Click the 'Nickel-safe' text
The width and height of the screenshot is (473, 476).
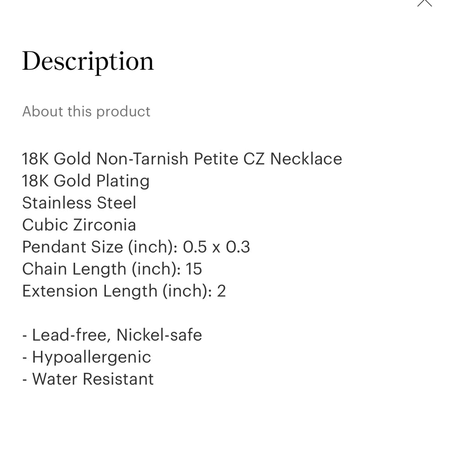click(159, 335)
